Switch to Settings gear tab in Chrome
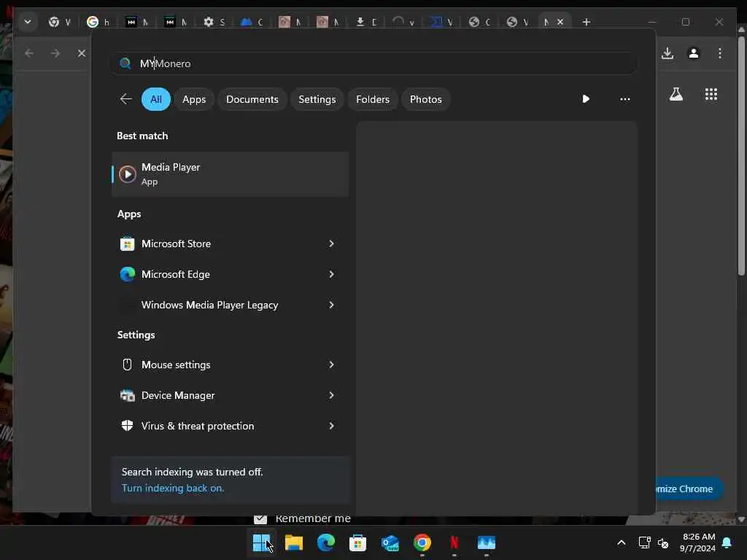The width and height of the screenshot is (747, 560). pyautogui.click(x=214, y=22)
